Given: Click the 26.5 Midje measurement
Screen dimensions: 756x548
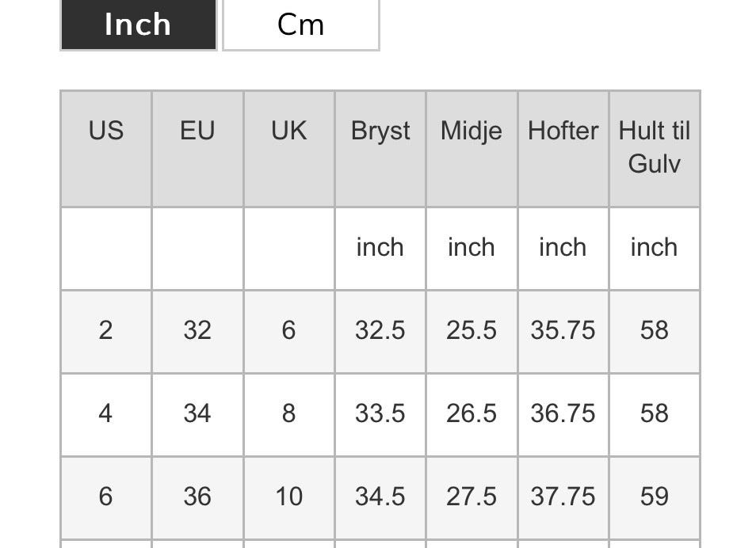Looking at the screenshot, I should (x=472, y=413).
